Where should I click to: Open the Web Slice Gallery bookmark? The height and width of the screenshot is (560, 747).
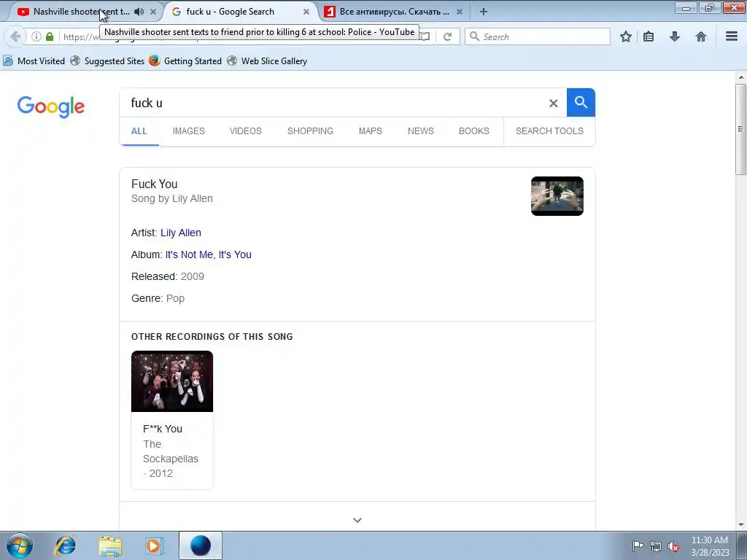pos(267,61)
